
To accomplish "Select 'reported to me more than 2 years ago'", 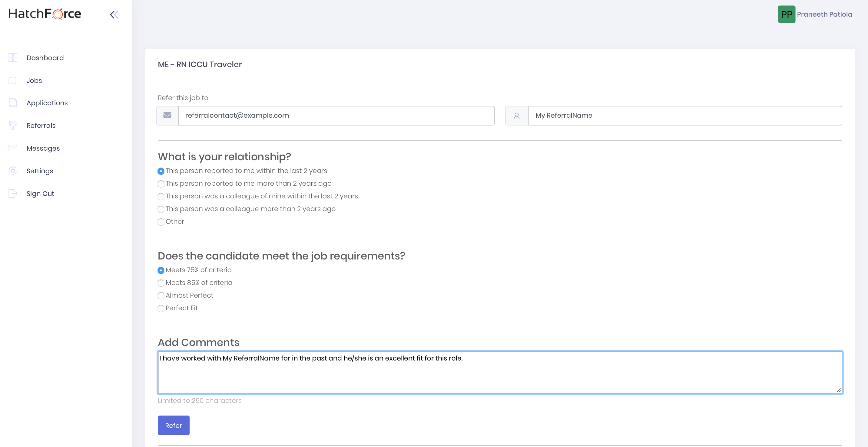I will pos(161,184).
